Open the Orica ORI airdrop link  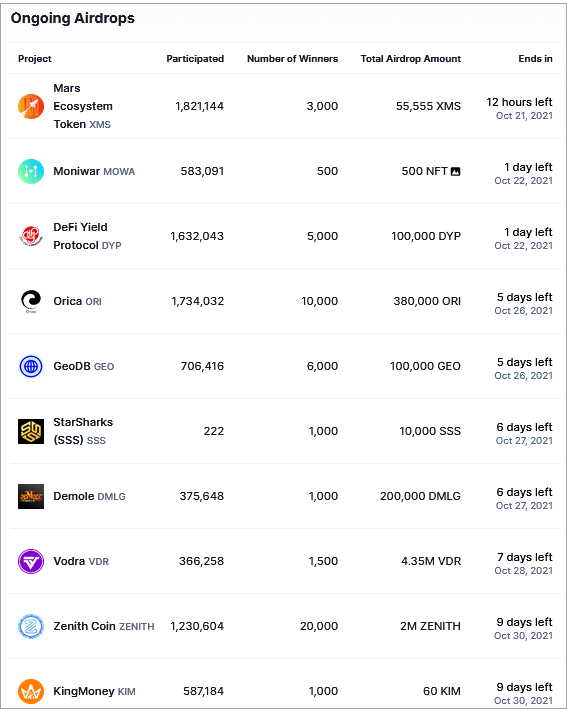[77, 301]
